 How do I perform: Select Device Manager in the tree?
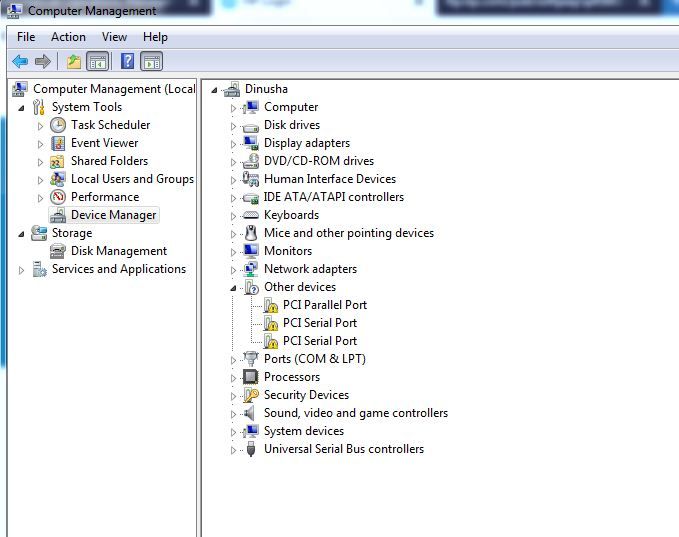click(113, 215)
